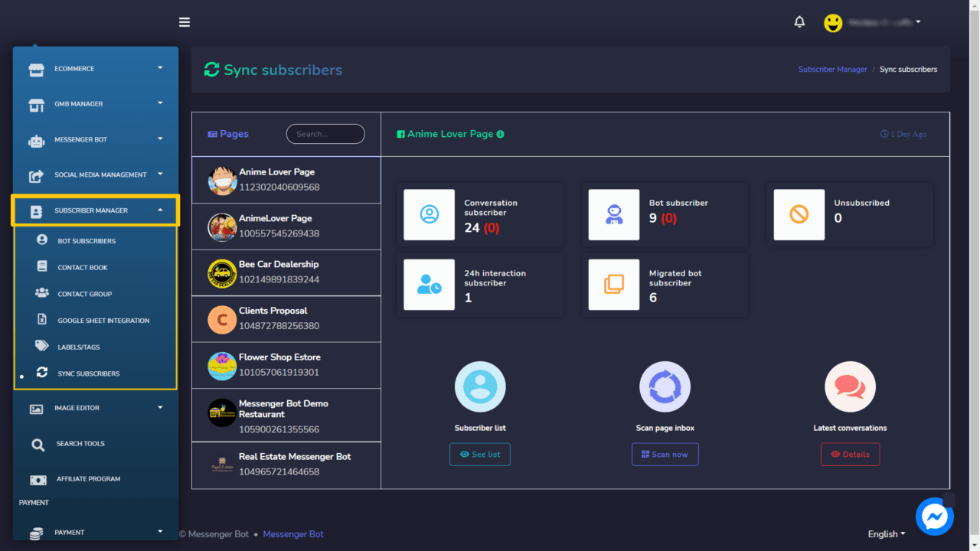
Task: Toggle the hamburger sidebar menu
Action: tap(185, 22)
